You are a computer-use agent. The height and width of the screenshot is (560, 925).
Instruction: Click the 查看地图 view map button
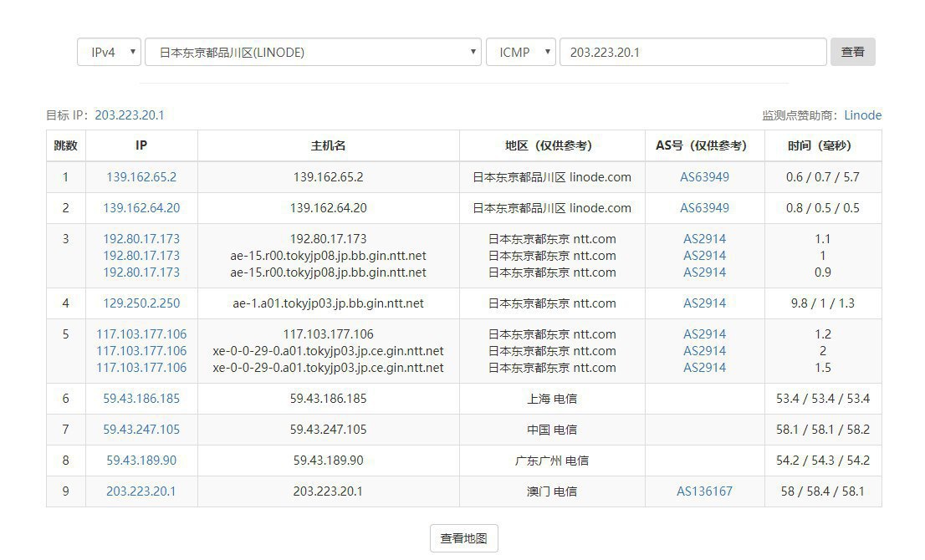pyautogui.click(x=463, y=539)
